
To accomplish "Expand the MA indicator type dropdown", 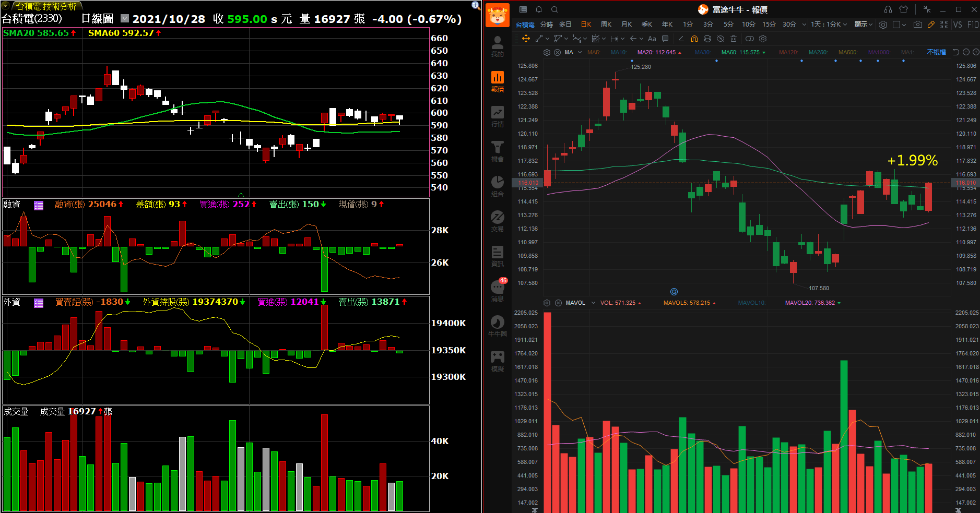I will (580, 52).
